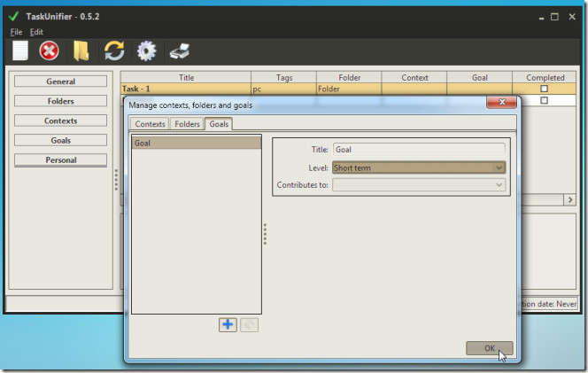588x373 pixels.
Task: Click the Folders sidebar button
Action: point(61,101)
